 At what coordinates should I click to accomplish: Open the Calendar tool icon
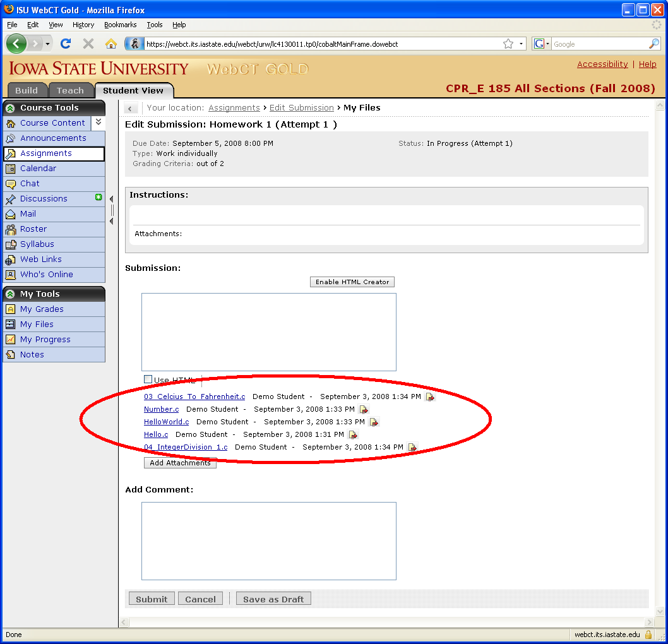pyautogui.click(x=10, y=169)
